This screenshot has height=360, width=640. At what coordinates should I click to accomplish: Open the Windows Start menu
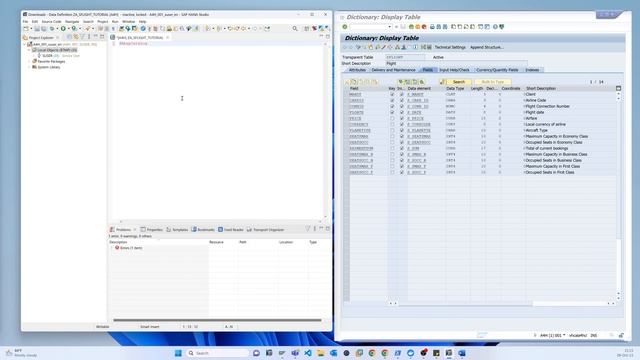pos(178,353)
